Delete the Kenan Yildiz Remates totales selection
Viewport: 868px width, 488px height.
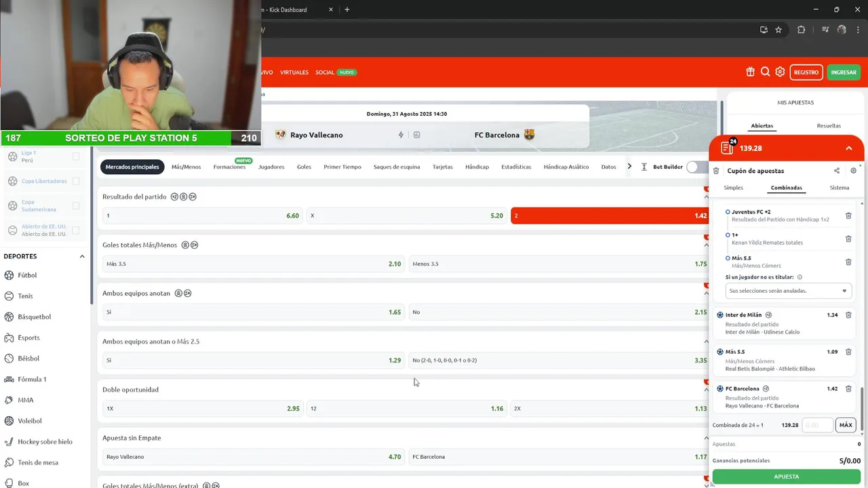pos(848,239)
